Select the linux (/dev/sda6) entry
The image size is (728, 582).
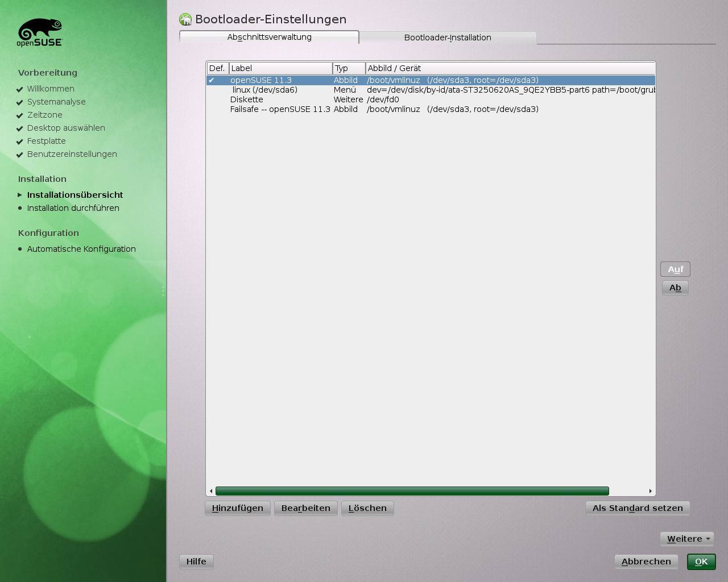[x=431, y=90]
